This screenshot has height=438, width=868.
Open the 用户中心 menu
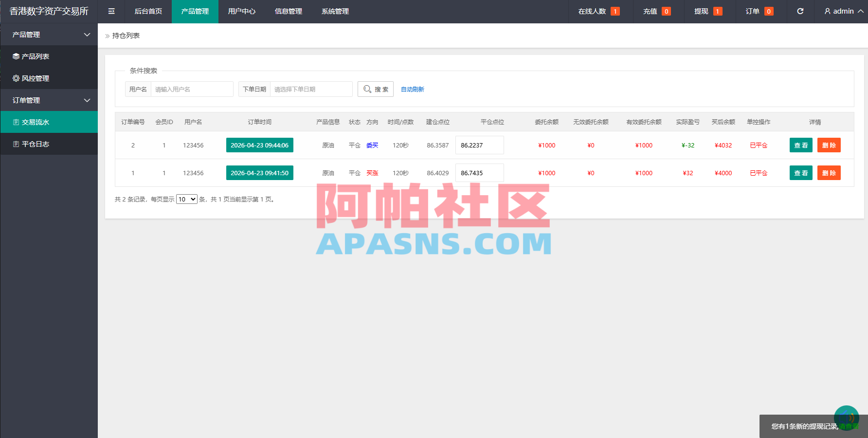click(x=242, y=11)
